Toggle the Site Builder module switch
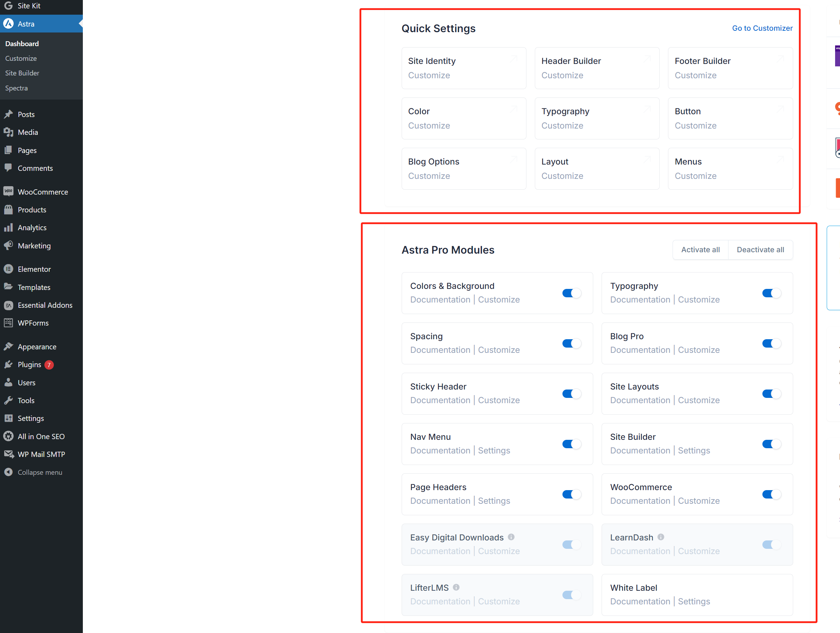 pyautogui.click(x=771, y=444)
